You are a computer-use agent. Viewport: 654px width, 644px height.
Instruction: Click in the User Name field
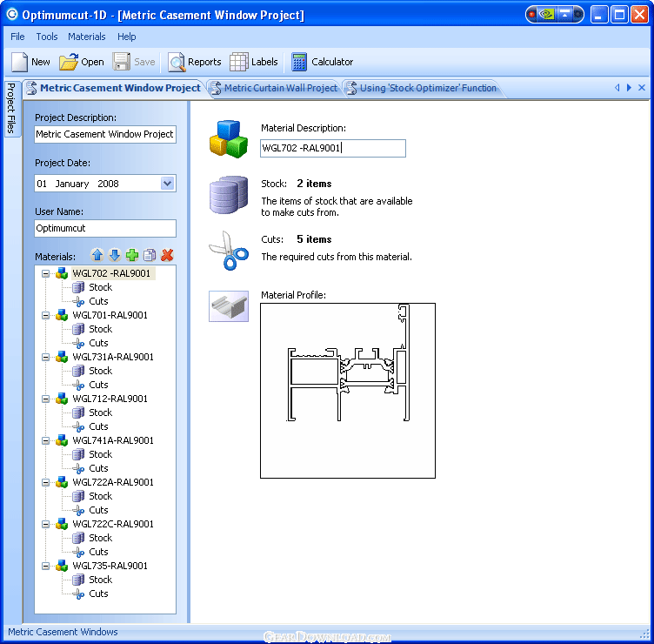105,228
